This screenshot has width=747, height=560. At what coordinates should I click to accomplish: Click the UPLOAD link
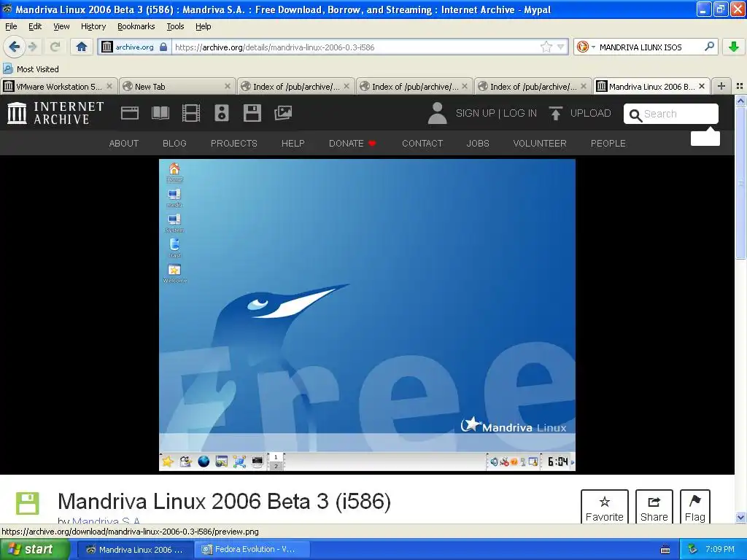pyautogui.click(x=590, y=113)
